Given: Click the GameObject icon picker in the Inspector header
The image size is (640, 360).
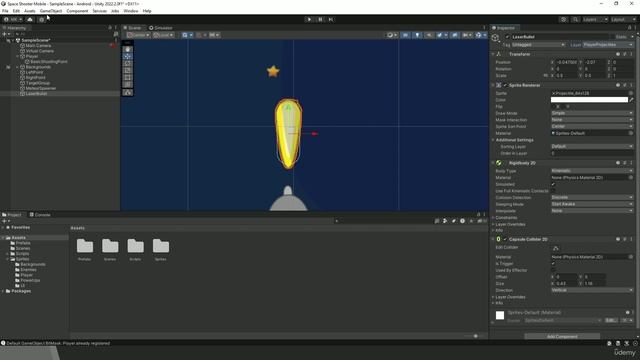Looking at the screenshot, I should [496, 38].
